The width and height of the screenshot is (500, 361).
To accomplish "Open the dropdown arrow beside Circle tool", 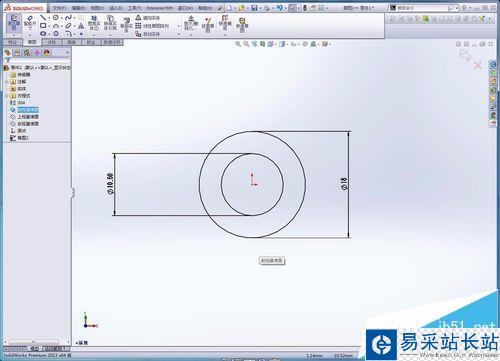I will 61,18.
